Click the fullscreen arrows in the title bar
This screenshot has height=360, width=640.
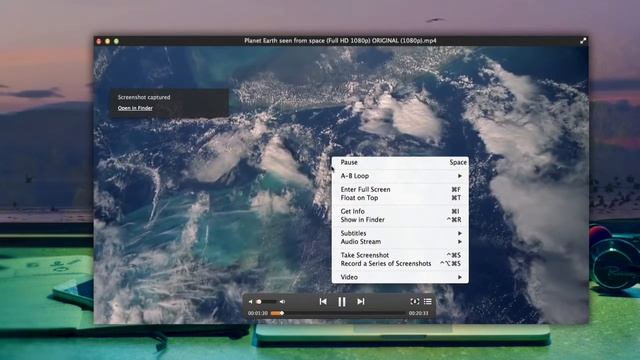pos(583,41)
